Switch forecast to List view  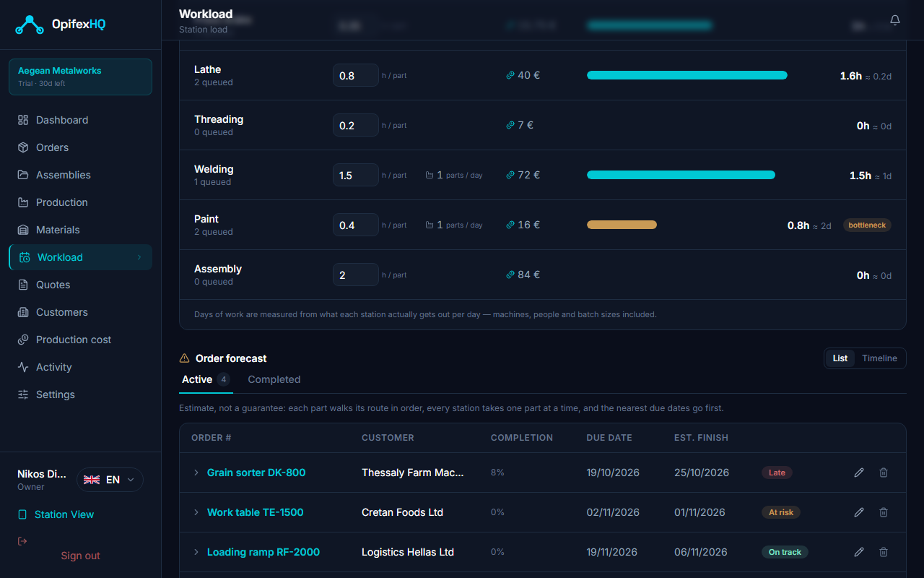840,358
